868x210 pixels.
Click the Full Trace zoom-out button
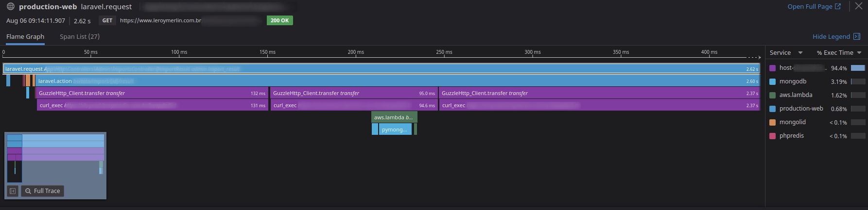(x=43, y=191)
